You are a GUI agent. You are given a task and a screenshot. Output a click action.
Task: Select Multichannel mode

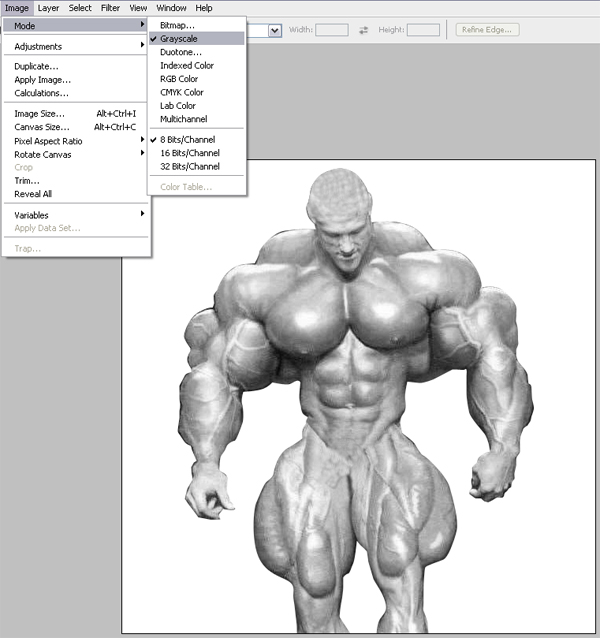(x=197, y=119)
